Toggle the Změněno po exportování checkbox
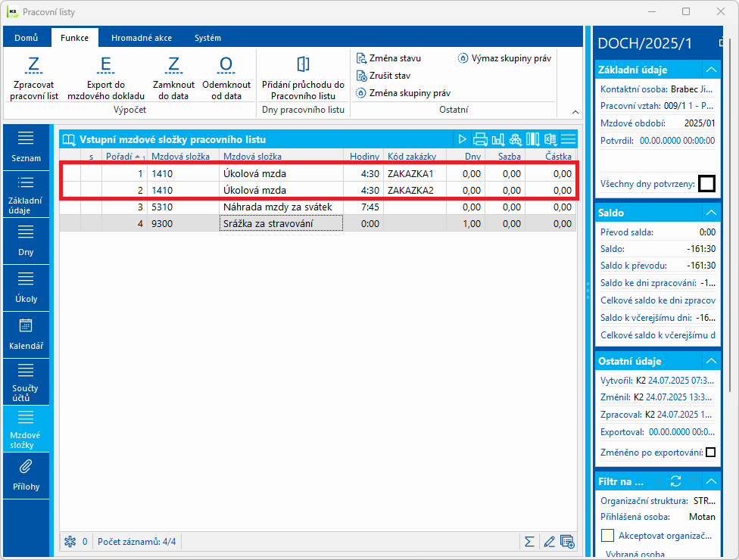The image size is (739, 560). coord(711,453)
